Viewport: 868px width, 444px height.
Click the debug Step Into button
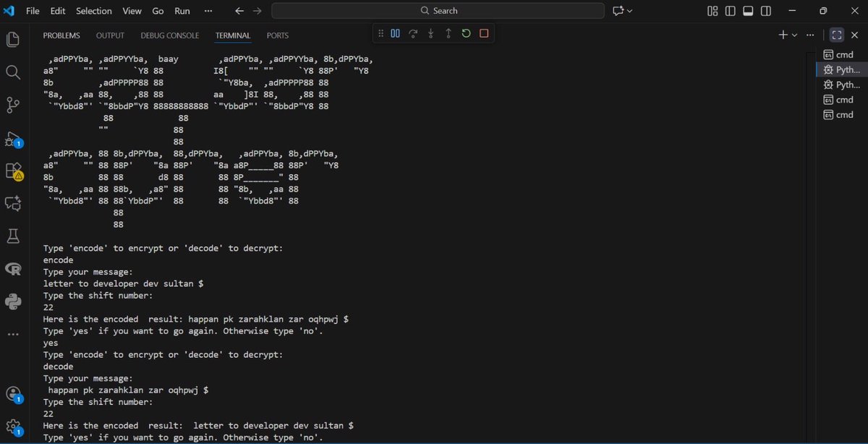tap(431, 33)
